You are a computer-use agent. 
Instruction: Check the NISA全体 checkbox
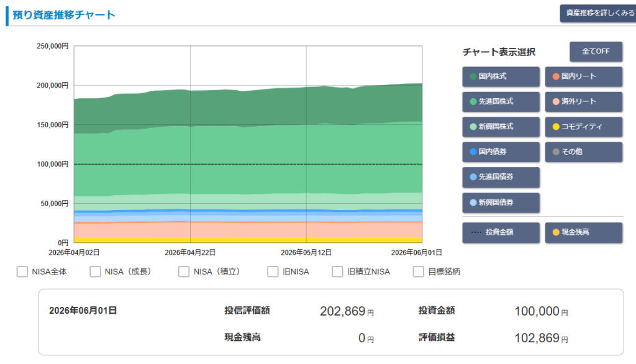(x=22, y=271)
